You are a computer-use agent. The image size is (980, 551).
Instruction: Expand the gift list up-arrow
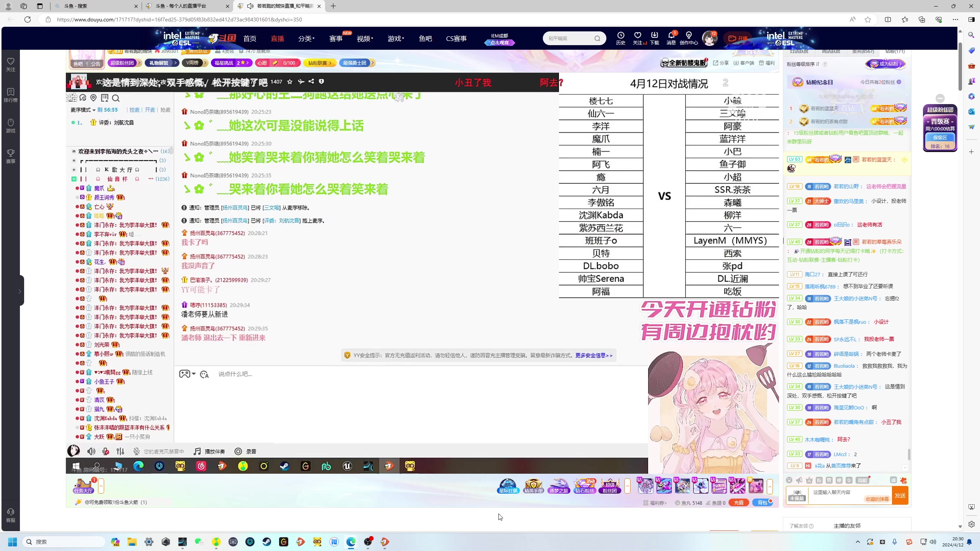coord(769,486)
